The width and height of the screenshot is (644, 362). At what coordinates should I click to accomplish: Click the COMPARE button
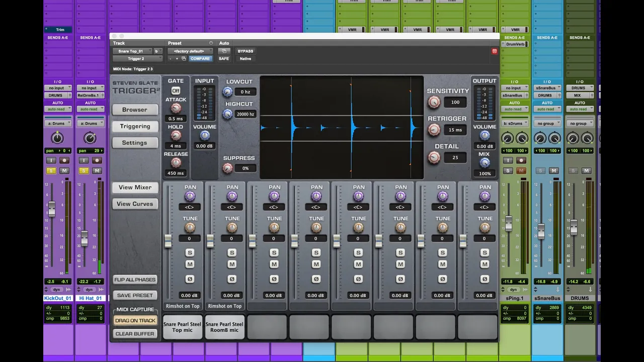(200, 59)
